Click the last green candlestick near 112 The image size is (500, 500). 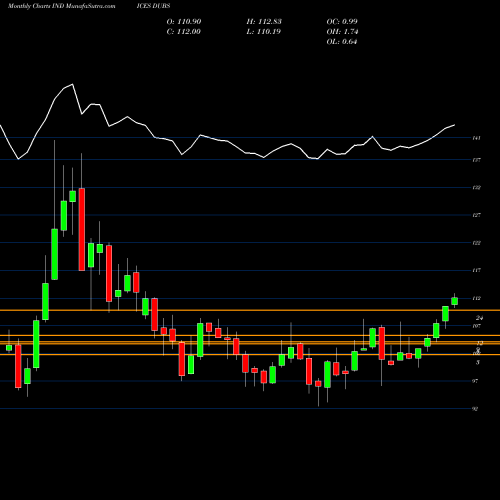click(454, 301)
